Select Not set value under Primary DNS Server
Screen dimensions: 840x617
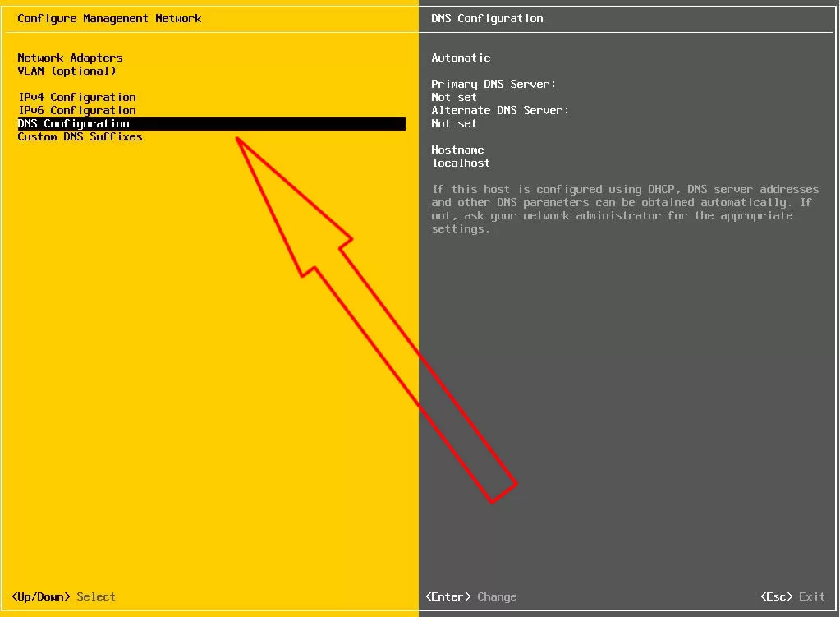click(454, 97)
